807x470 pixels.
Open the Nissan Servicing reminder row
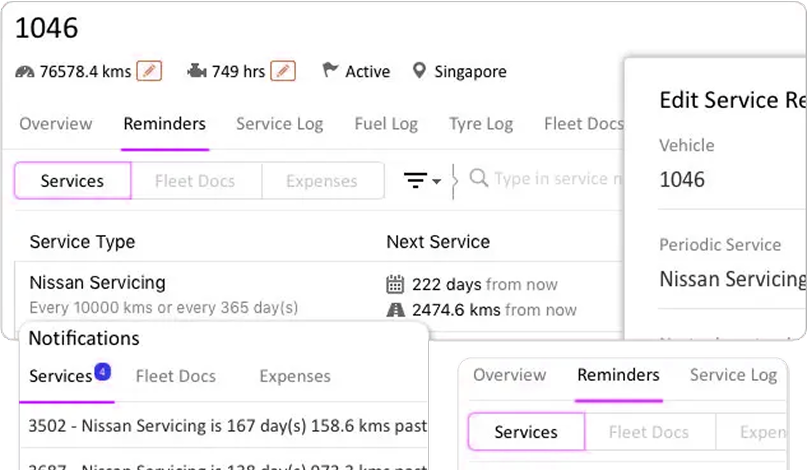(x=97, y=283)
